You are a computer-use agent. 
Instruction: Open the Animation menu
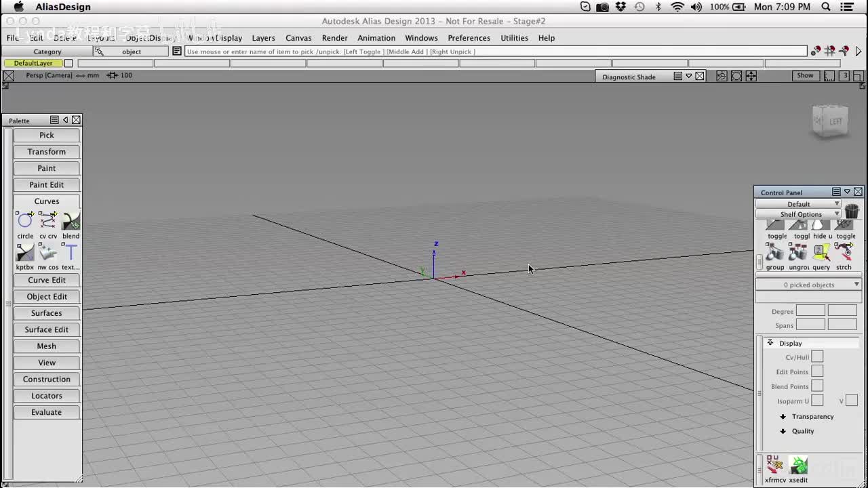[376, 38]
